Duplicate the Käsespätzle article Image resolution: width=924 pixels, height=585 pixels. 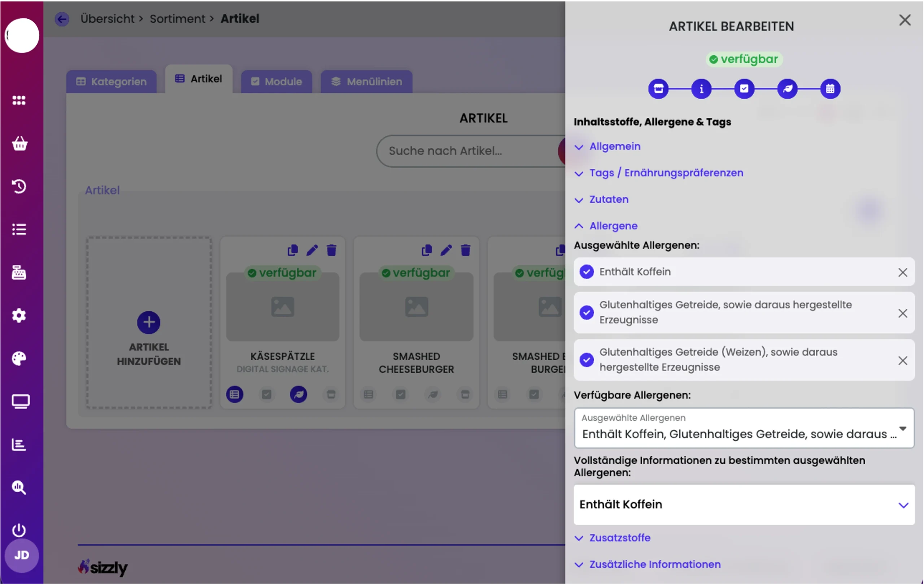(293, 250)
